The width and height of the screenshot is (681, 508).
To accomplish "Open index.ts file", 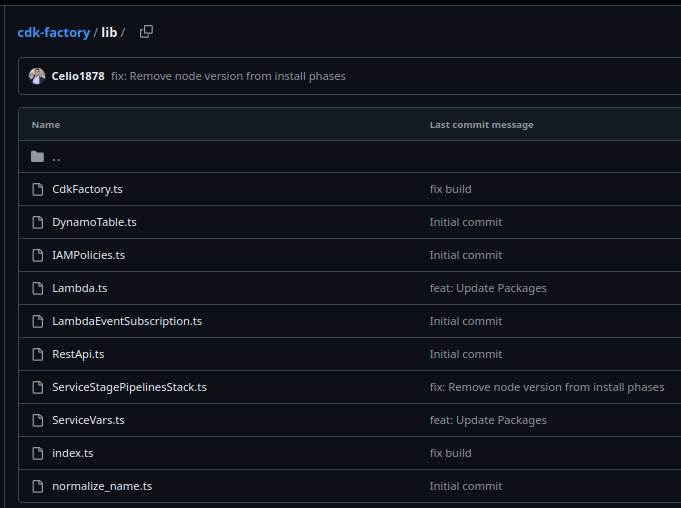I will point(72,453).
